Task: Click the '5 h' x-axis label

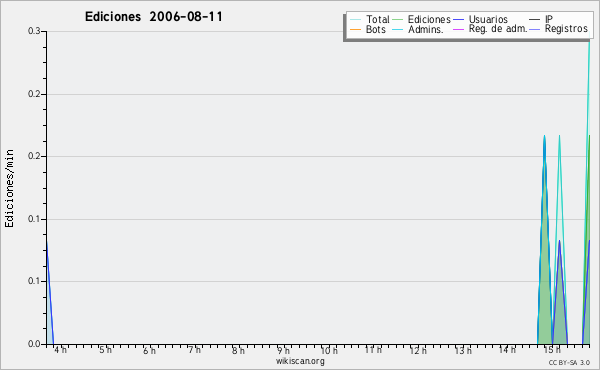Action: (x=105, y=350)
